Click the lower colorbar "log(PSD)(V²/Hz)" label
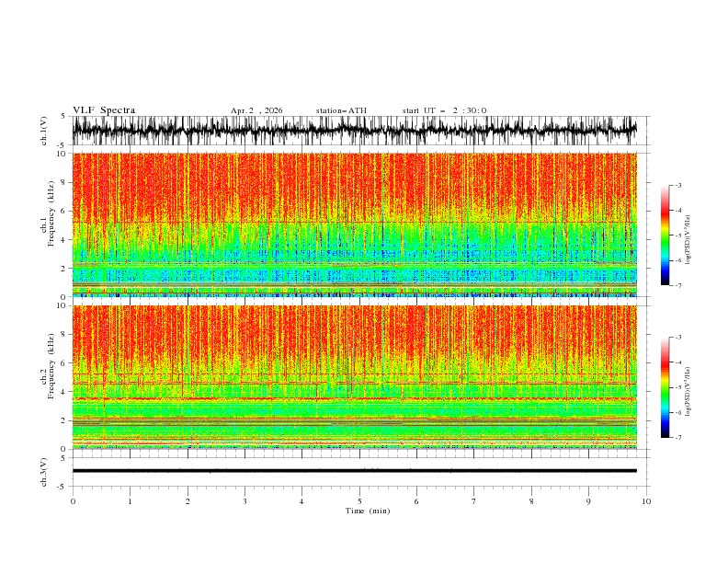The image size is (728, 563). point(688,392)
